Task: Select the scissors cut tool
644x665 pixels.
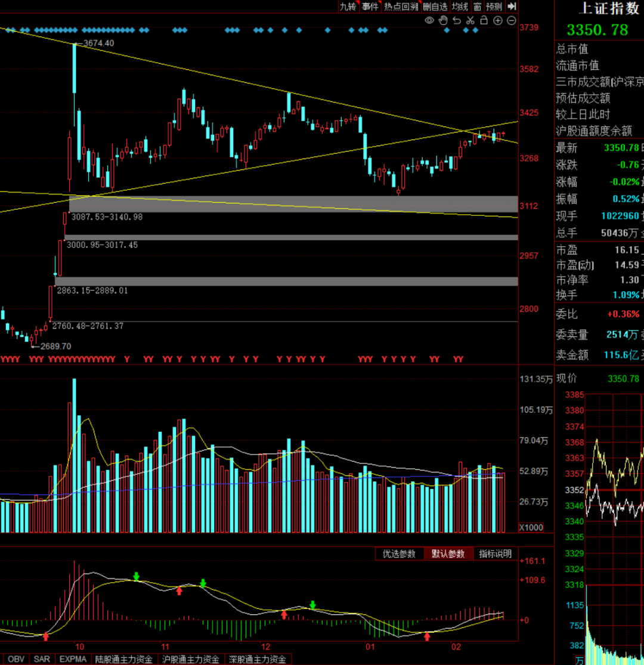Action: click(470, 20)
